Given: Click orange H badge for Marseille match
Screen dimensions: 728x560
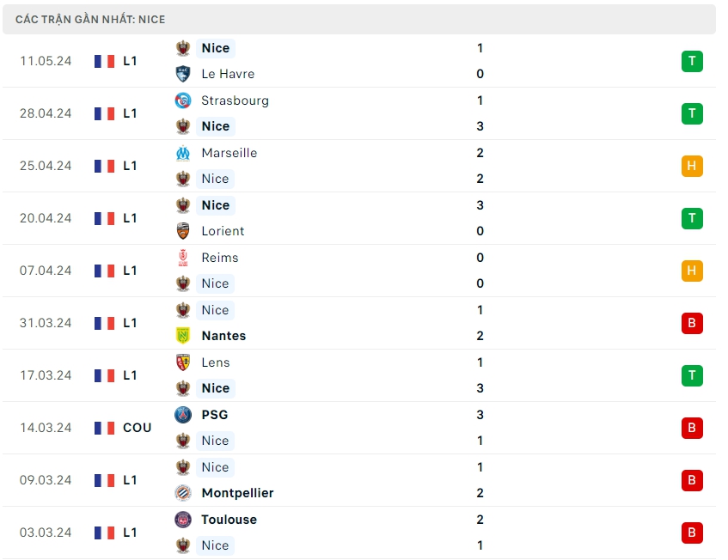Looking at the screenshot, I should (692, 166).
